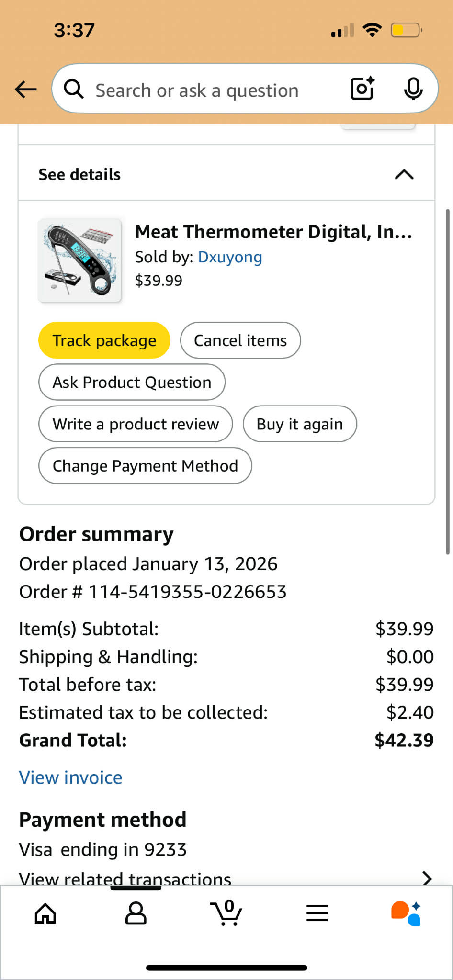Select Buy it again

[x=300, y=424]
